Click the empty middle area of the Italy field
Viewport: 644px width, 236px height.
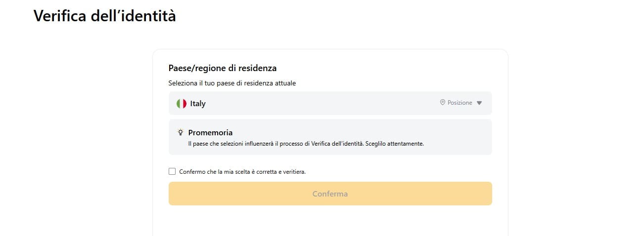pos(322,103)
